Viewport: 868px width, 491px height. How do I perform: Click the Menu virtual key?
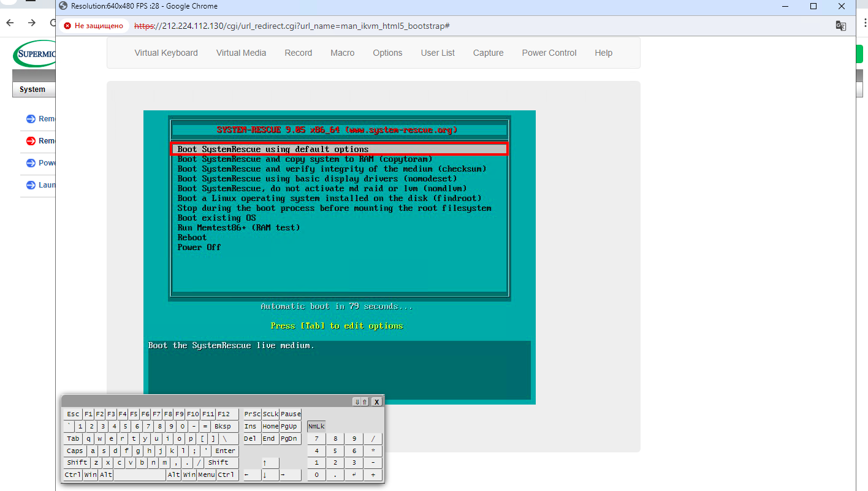click(x=207, y=475)
